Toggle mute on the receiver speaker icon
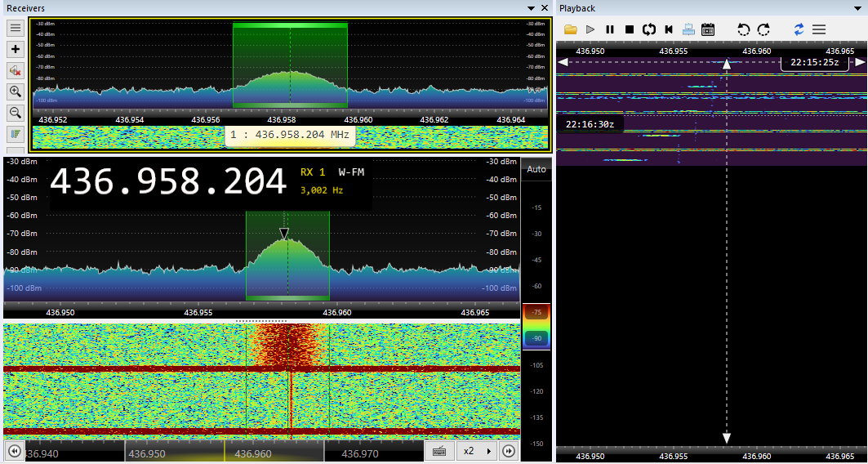 (x=15, y=70)
